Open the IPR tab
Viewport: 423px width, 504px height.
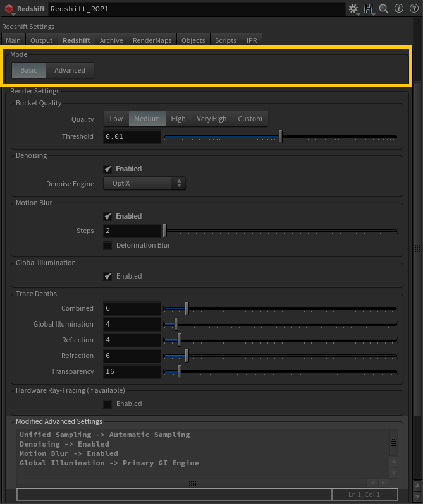tap(252, 40)
